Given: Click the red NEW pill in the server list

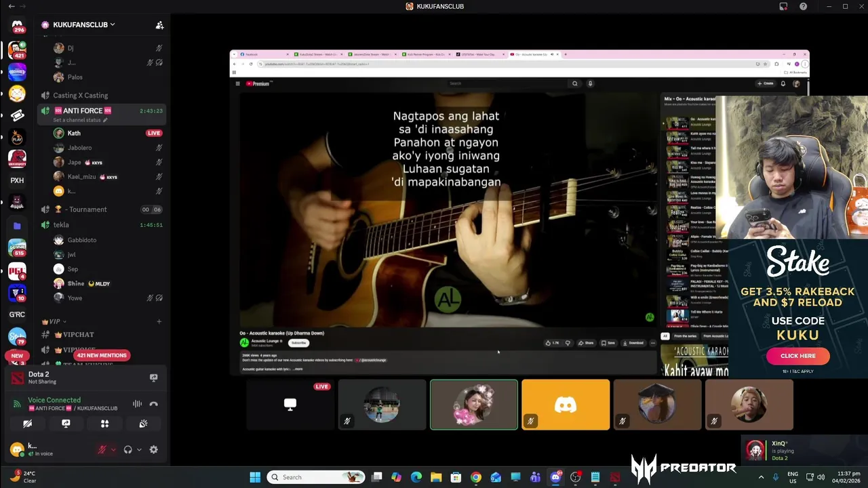Looking at the screenshot, I should tap(17, 356).
